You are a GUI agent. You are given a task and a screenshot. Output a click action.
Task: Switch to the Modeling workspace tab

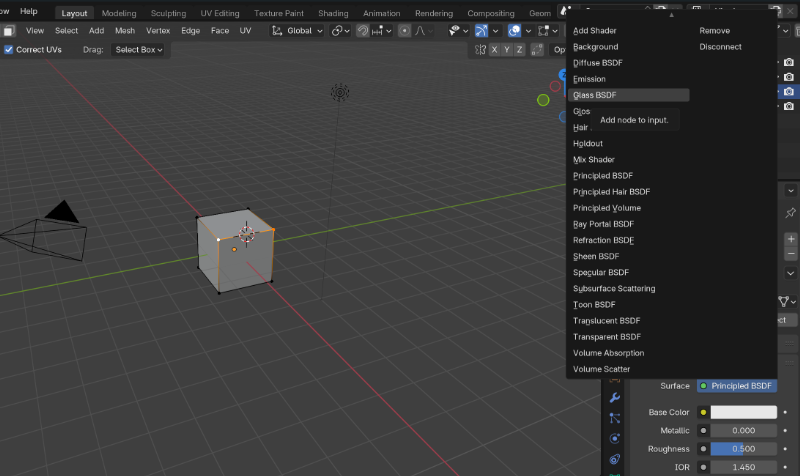(119, 13)
